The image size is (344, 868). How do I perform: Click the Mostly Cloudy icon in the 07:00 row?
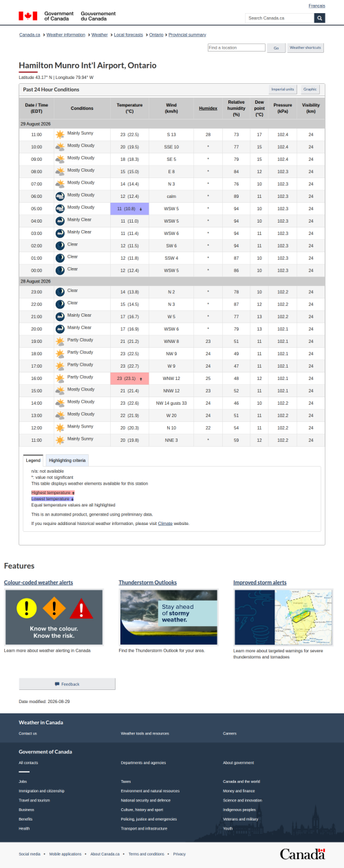click(x=60, y=184)
